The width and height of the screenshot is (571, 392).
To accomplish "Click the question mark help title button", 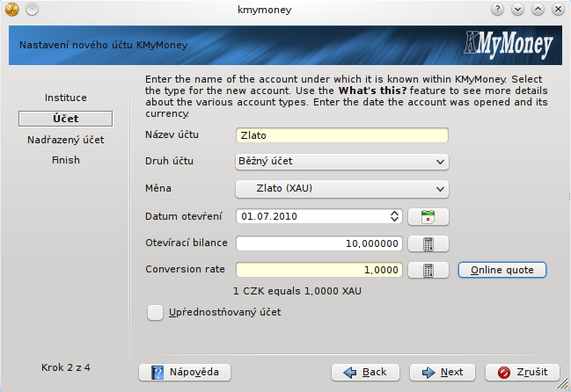I will tap(497, 9).
